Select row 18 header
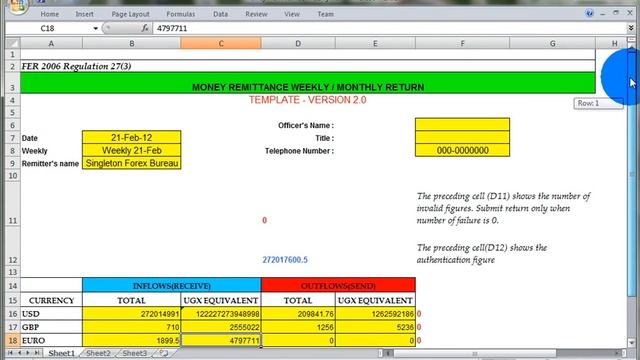This screenshot has height=360, width=640. (13, 340)
